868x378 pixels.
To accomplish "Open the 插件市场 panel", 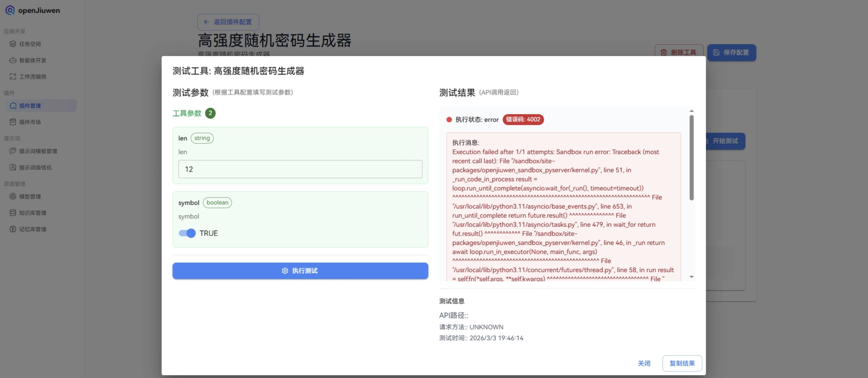I will coord(30,122).
